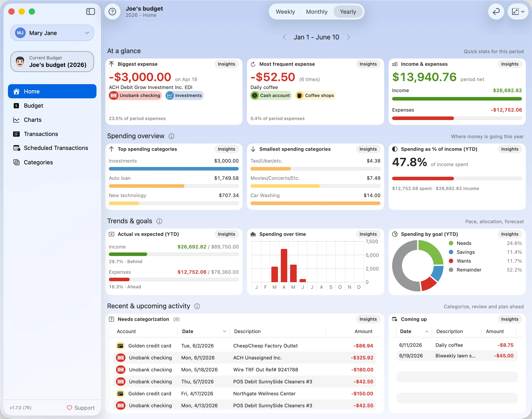Viewport: 532px width, 419px height.
Task: Switch to the Weekly period
Action: [285, 12]
